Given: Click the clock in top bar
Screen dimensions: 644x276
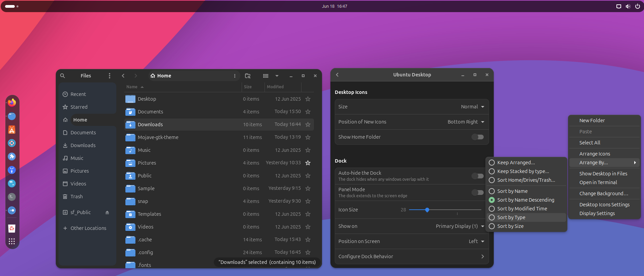Looking at the screenshot, I should 334,6.
